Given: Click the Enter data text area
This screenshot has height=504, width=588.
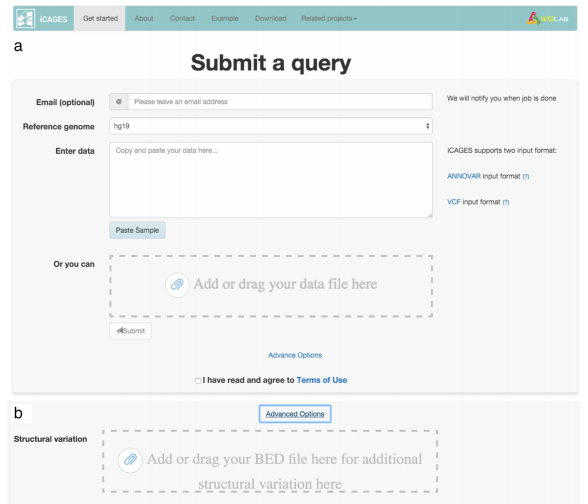Looking at the screenshot, I should tap(271, 180).
